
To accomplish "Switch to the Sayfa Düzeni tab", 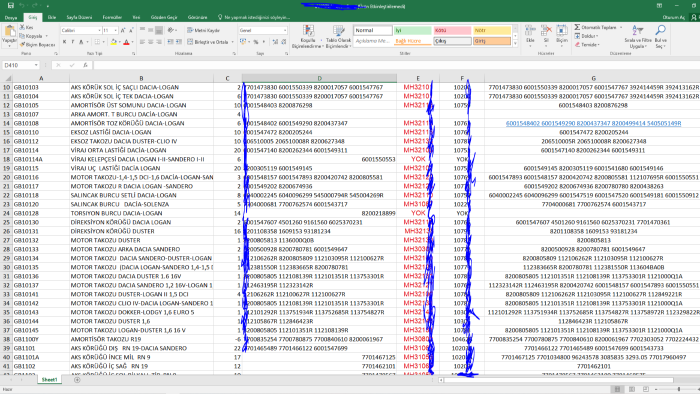I will pyautogui.click(x=79, y=17).
